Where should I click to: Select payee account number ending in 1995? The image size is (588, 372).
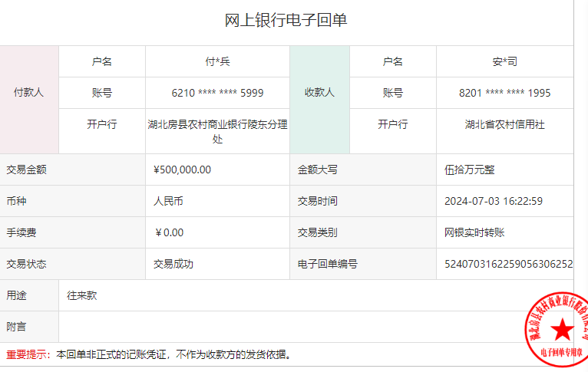click(x=504, y=93)
